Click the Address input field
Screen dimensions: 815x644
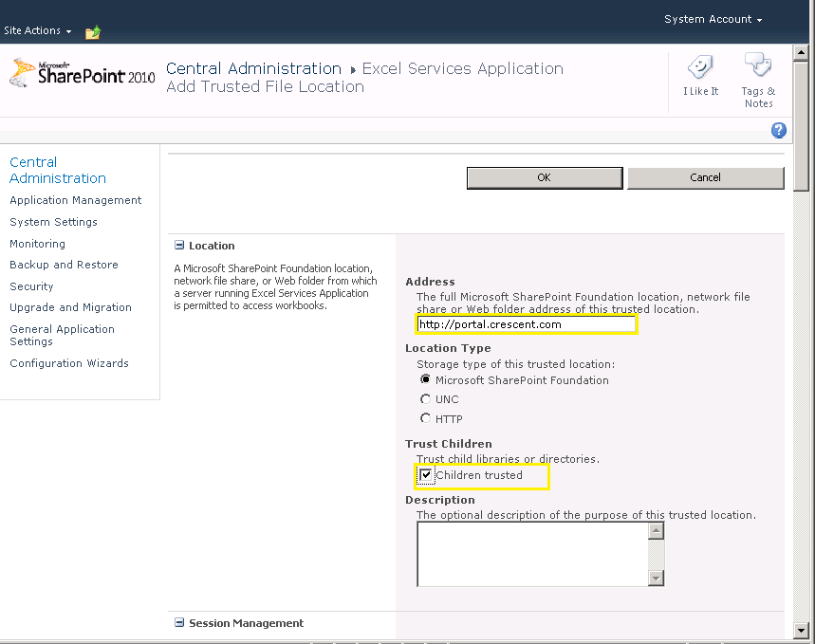click(x=526, y=324)
